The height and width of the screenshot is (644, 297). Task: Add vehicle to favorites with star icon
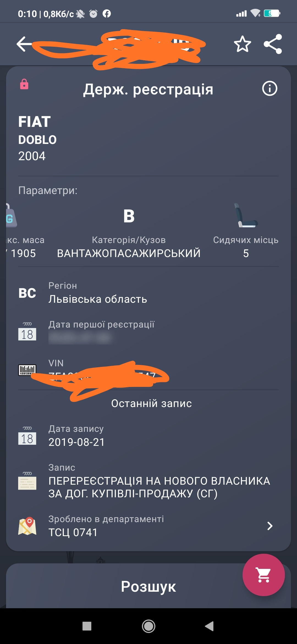(243, 44)
